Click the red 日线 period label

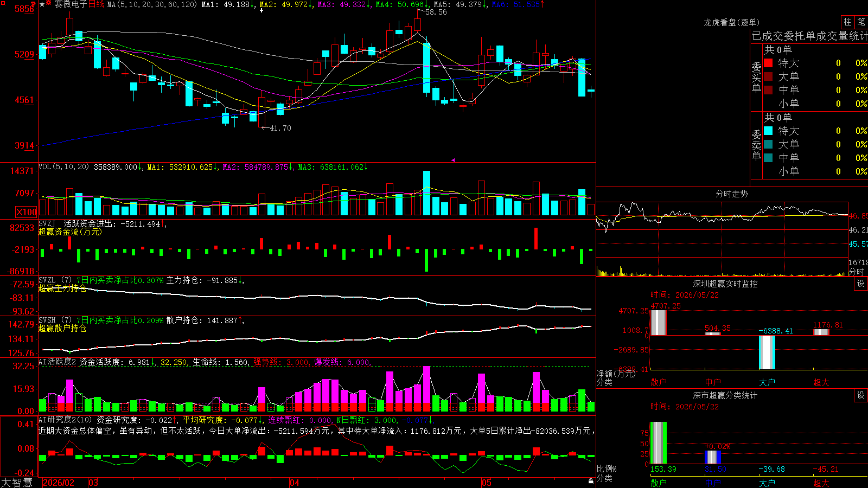pyautogui.click(x=96, y=4)
